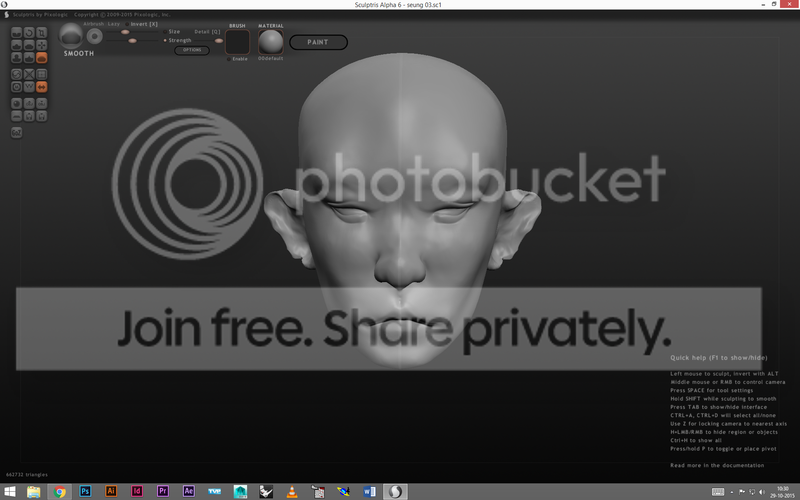Click 'Ctrl+H to show all' help line
Viewport: 800px width, 500px height.
pyautogui.click(x=695, y=440)
